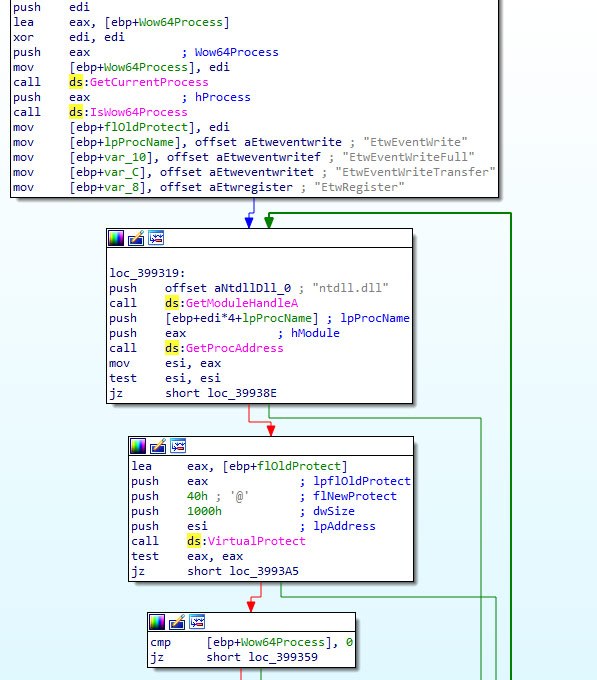Click pencil icon in VirtualProtect block header
597x680 pixels.
(x=158, y=446)
